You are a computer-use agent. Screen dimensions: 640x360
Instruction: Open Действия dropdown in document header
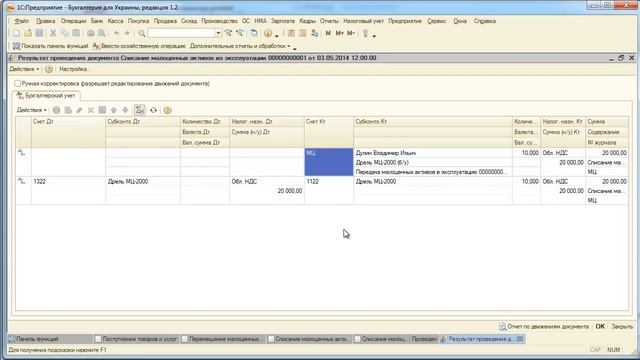tap(24, 69)
